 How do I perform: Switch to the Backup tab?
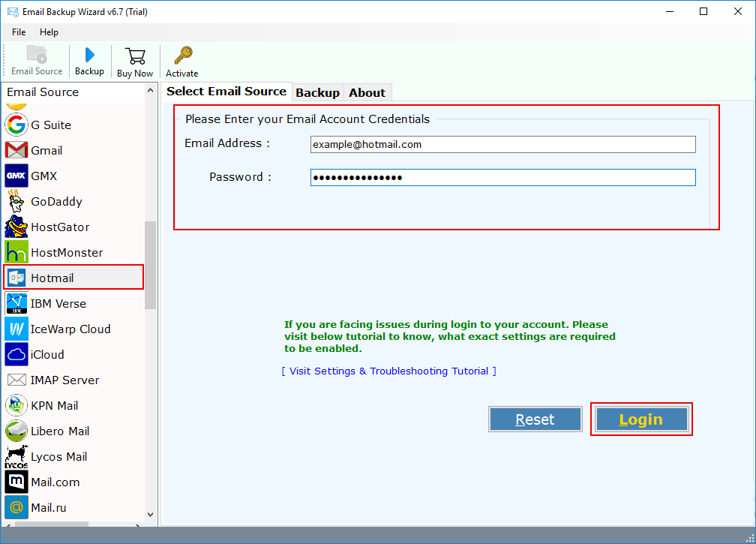[x=318, y=92]
